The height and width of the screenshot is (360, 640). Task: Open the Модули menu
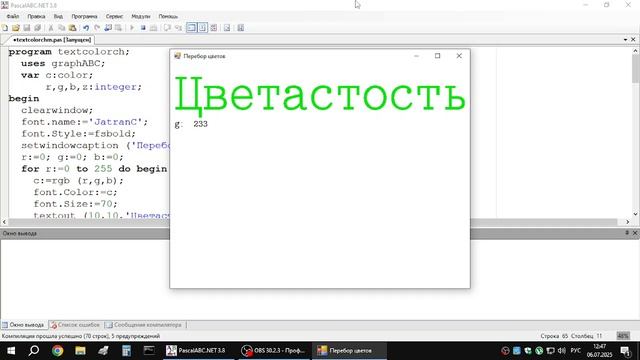pos(141,16)
